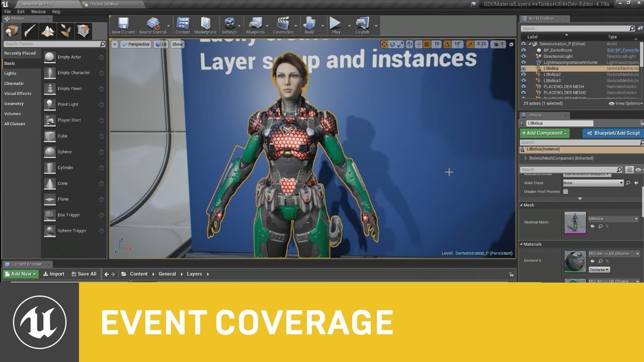Image resolution: width=644 pixels, height=362 pixels.
Task: Toggle surface snapping in viewport toolbar
Action: point(419,44)
